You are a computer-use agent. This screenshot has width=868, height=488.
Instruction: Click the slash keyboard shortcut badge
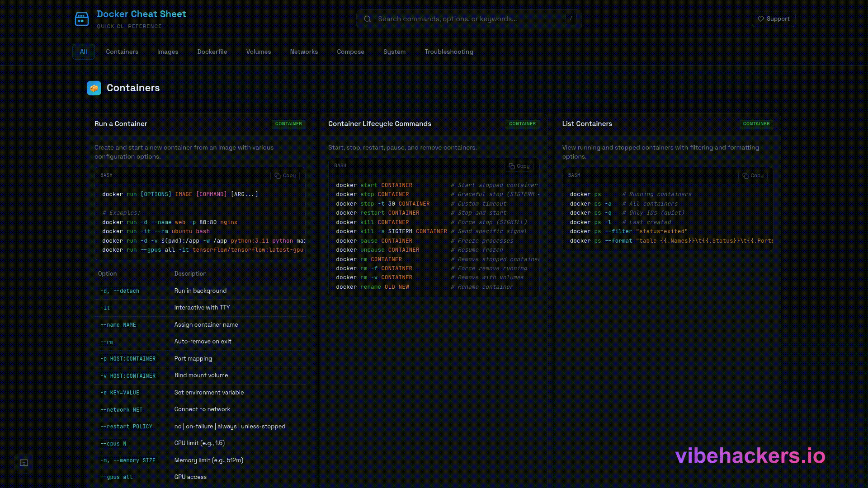[x=571, y=19]
